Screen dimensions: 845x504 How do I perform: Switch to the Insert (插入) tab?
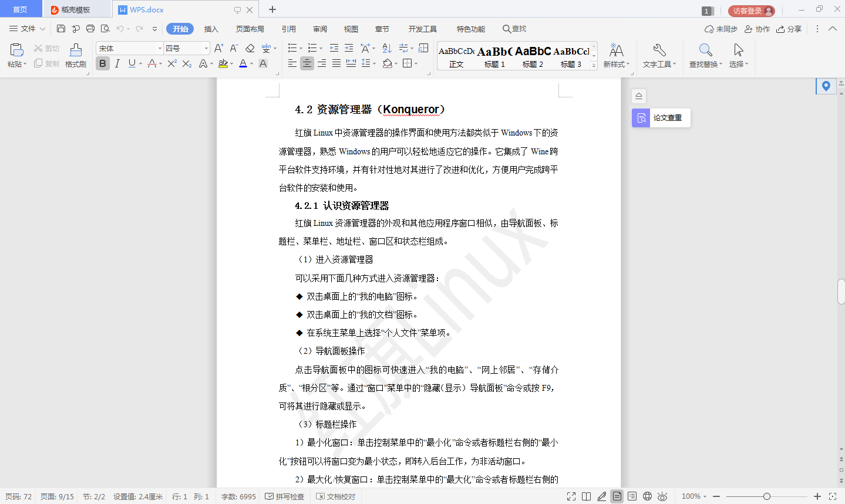[x=211, y=29]
